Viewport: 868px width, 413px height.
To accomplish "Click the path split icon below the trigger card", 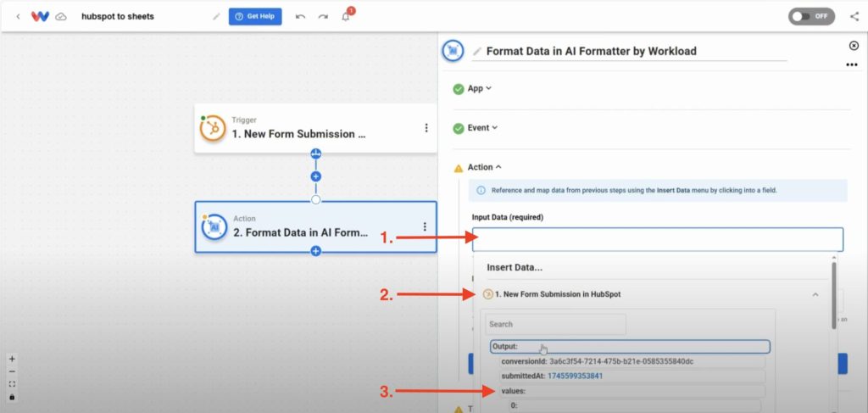I will click(315, 153).
